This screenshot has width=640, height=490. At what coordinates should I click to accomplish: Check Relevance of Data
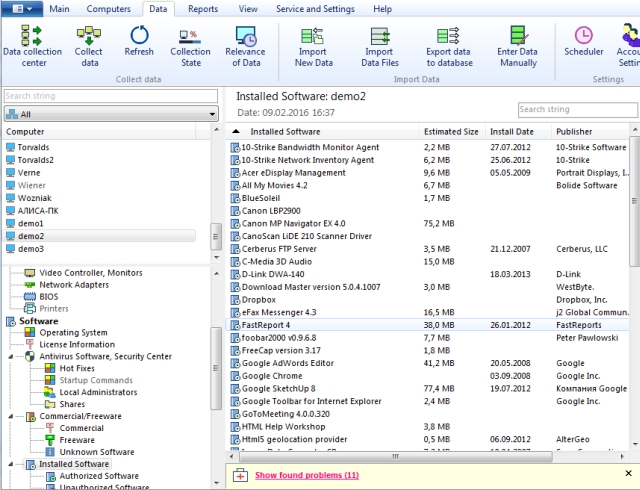coord(245,46)
